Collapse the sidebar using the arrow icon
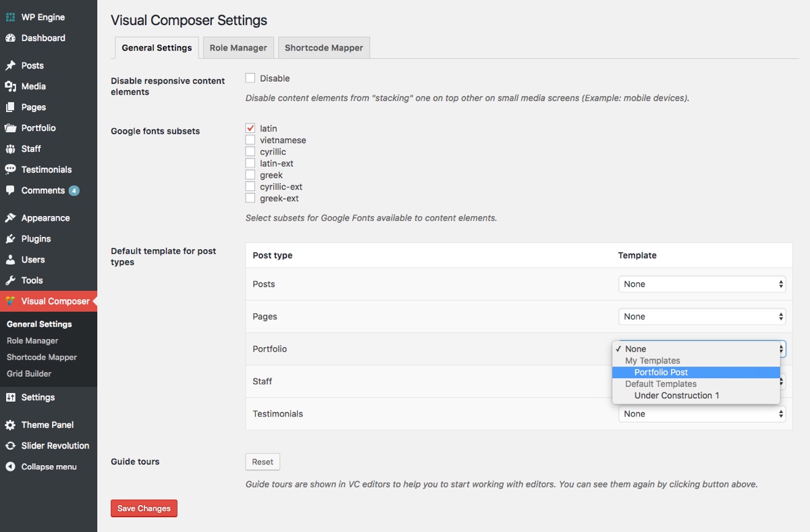Screen dimensions: 810x532 coord(10,467)
